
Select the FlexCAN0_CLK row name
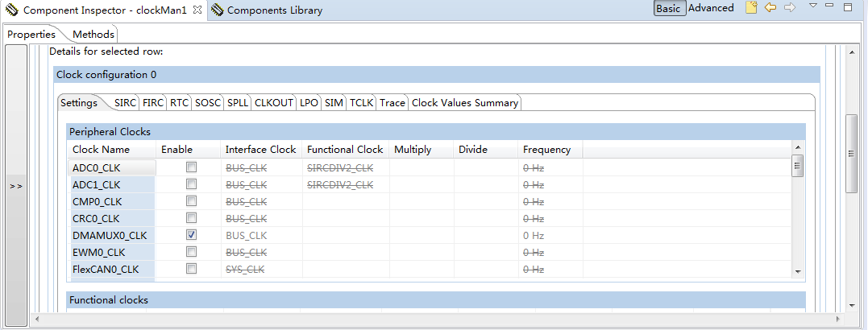coord(112,269)
